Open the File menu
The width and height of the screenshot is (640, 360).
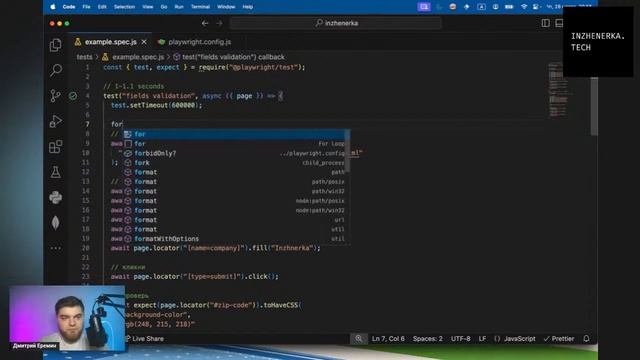pos(86,7)
